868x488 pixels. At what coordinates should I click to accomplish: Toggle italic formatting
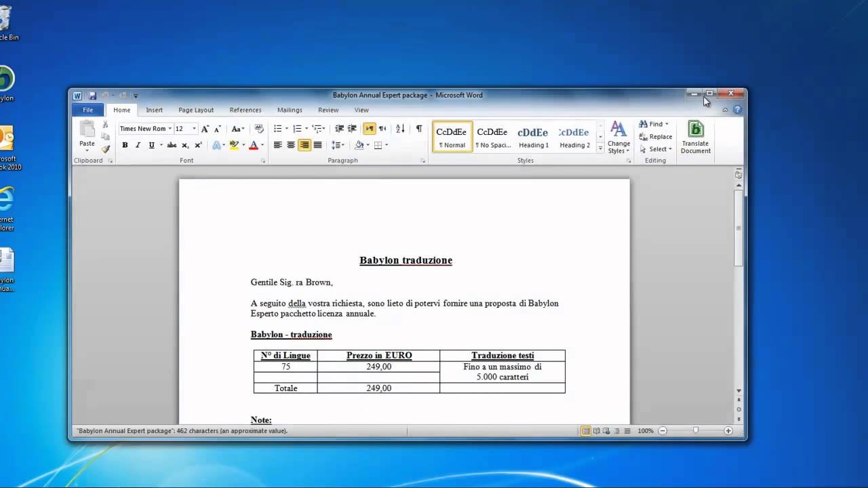(x=138, y=145)
